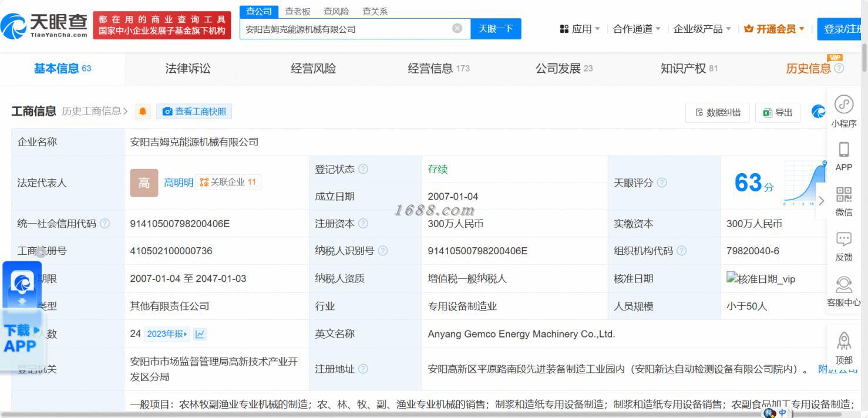
Task: Click help icon beside 纳税人识别号
Action: [x=383, y=251]
